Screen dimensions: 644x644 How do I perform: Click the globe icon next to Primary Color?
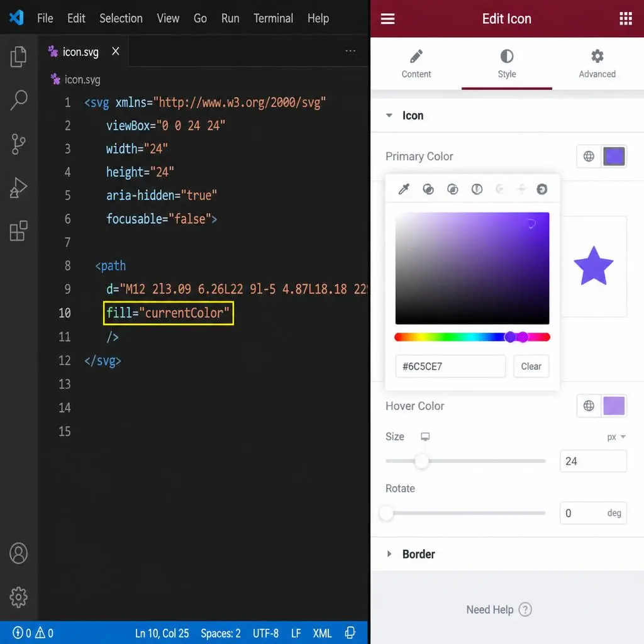pyautogui.click(x=589, y=156)
